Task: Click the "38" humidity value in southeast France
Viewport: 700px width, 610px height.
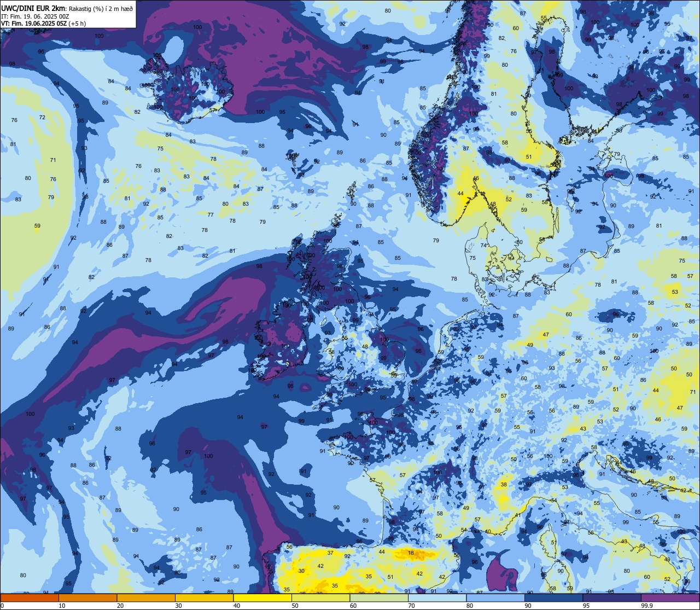Action: pyautogui.click(x=504, y=485)
